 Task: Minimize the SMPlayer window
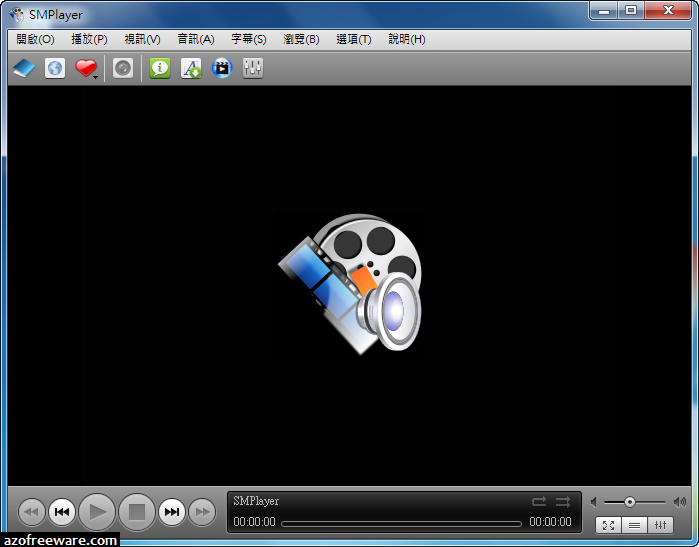(604, 11)
